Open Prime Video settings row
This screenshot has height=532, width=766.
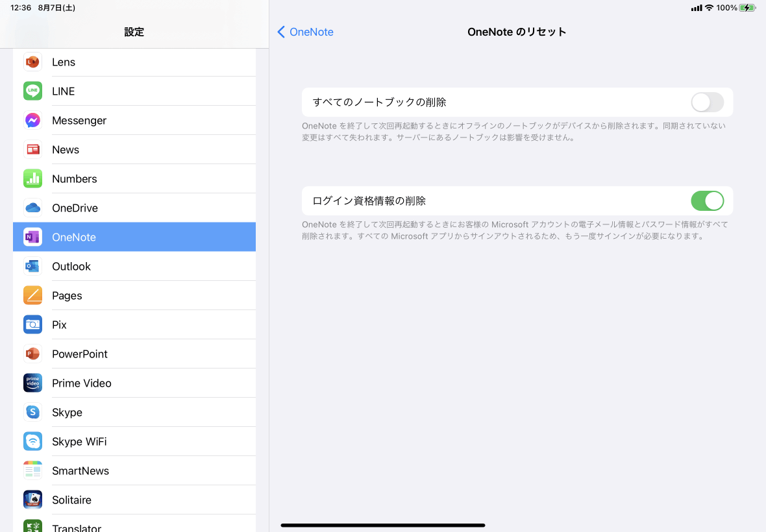134,383
